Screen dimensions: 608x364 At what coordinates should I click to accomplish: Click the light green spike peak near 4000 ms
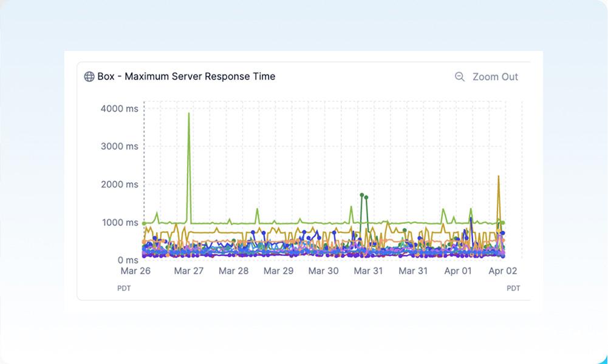coord(189,113)
